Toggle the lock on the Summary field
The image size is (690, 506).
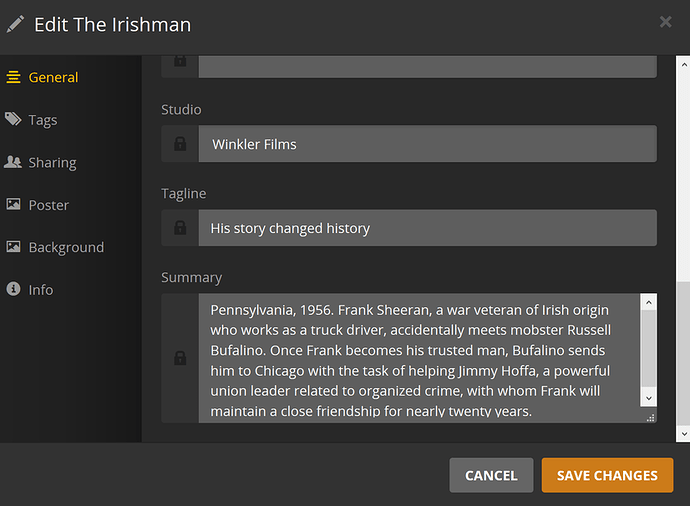180,358
